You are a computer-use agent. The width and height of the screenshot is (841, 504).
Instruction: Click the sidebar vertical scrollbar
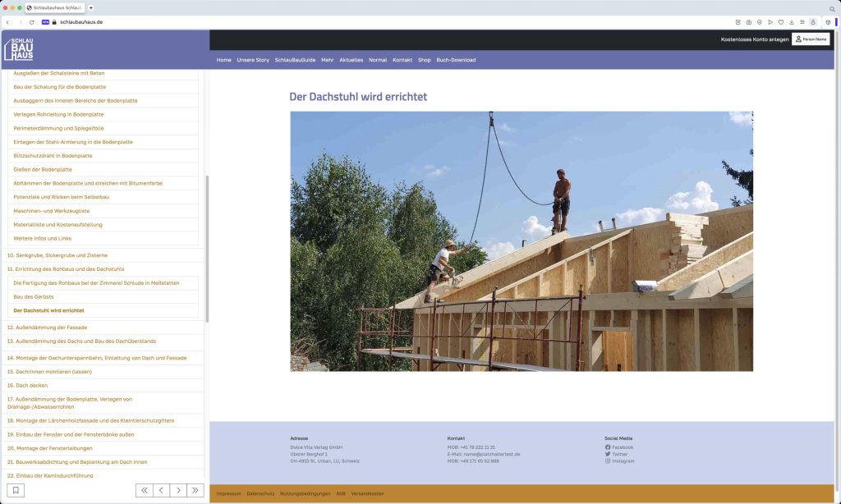tap(207, 246)
